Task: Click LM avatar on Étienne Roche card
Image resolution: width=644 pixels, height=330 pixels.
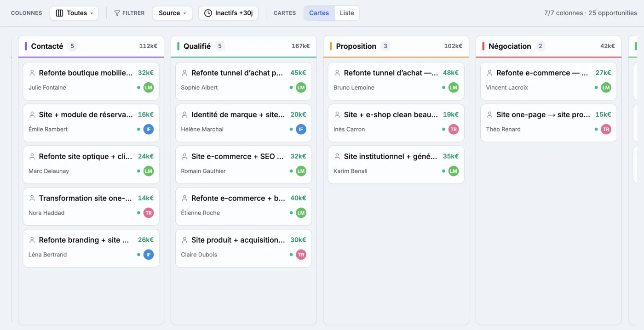Action: (x=301, y=213)
